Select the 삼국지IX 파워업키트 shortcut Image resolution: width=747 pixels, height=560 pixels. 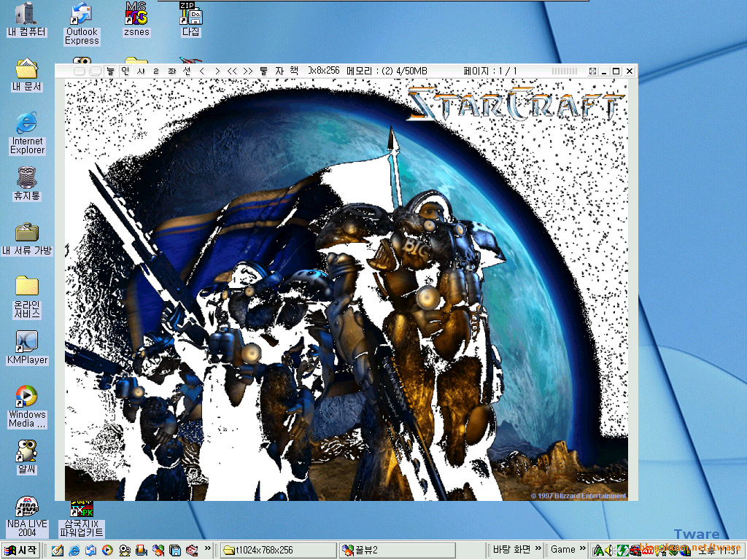click(x=82, y=519)
